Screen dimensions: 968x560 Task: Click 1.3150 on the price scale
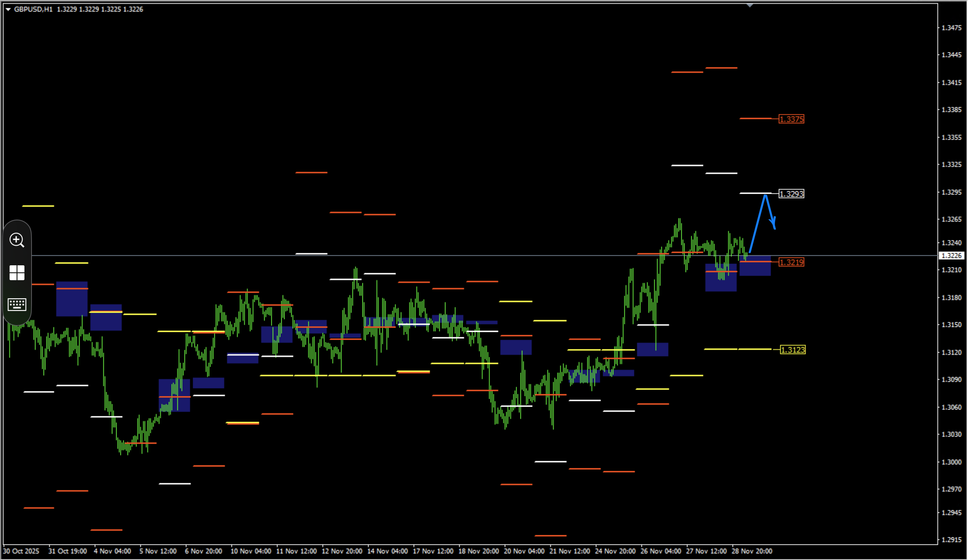[951, 325]
